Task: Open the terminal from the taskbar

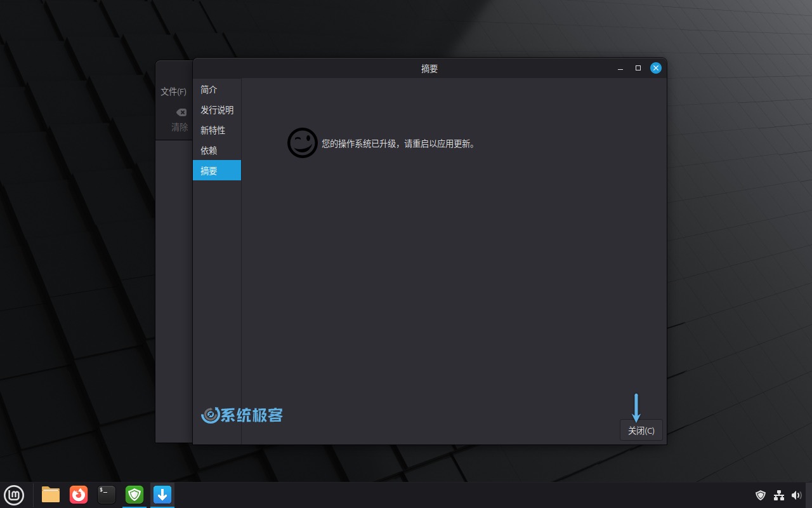Action: click(x=106, y=495)
